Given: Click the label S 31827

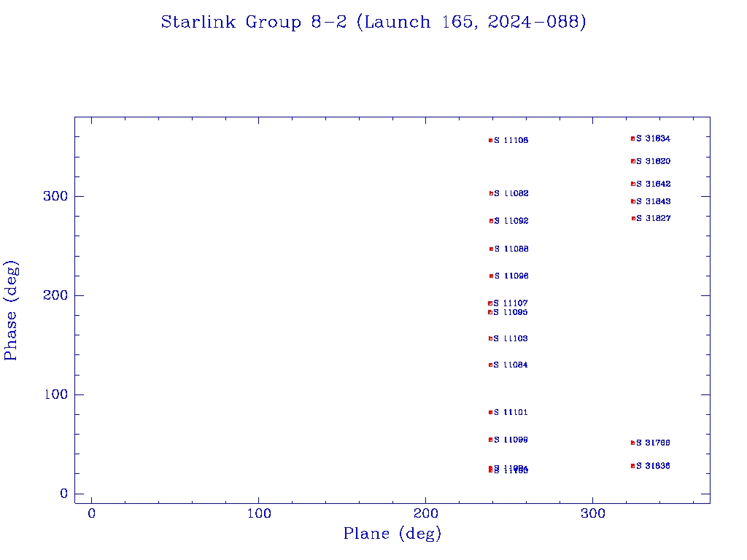Looking at the screenshot, I should (x=654, y=218).
